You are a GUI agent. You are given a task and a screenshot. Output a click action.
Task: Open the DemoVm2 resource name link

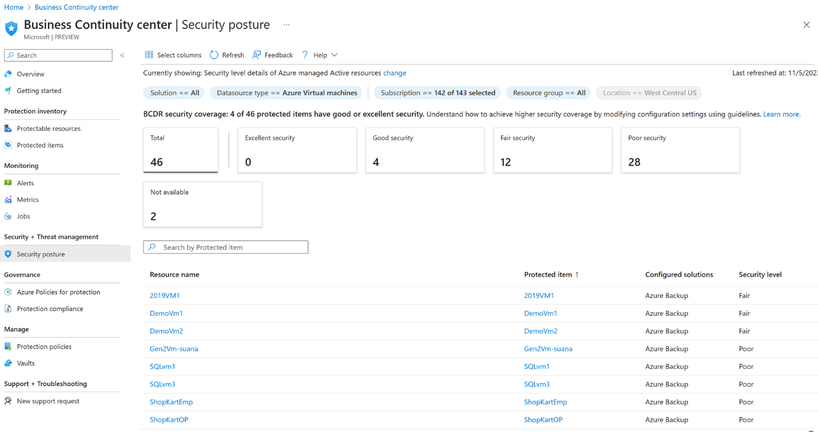(x=166, y=331)
